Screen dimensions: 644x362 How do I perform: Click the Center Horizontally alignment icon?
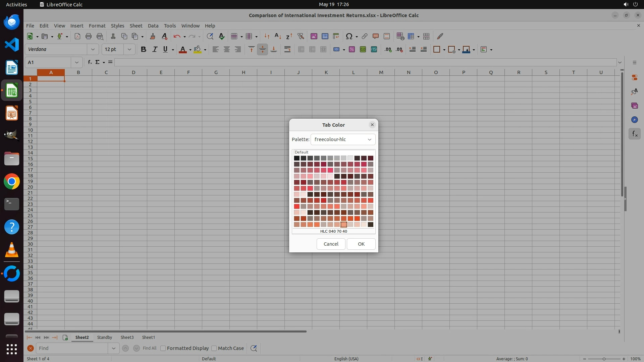point(227,49)
